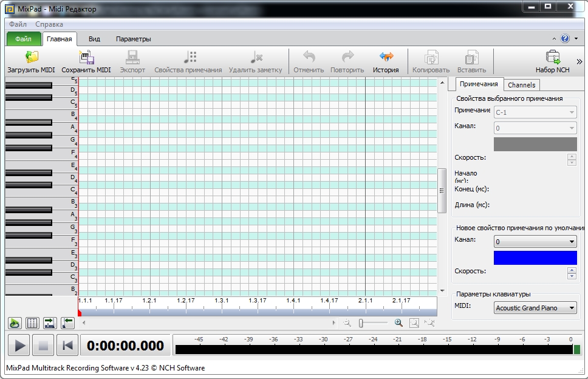Open the Набор NCH suite
Viewport: 588px width, 379px height.
pyautogui.click(x=552, y=62)
